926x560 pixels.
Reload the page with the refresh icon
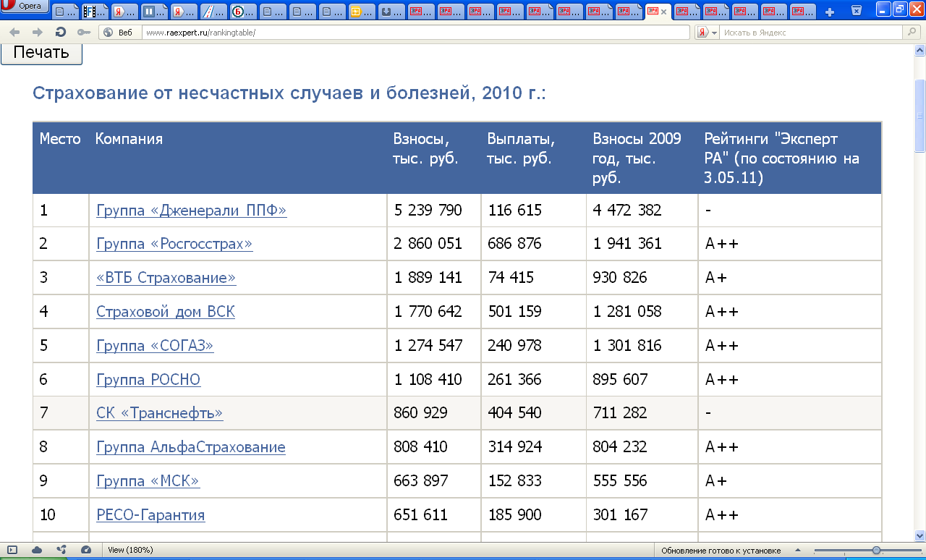tap(61, 33)
